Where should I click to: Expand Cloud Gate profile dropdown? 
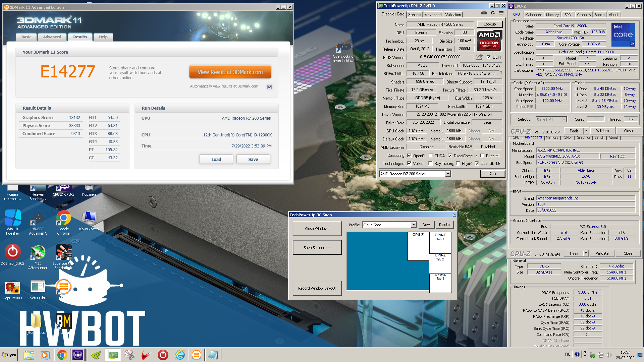pyautogui.click(x=414, y=225)
